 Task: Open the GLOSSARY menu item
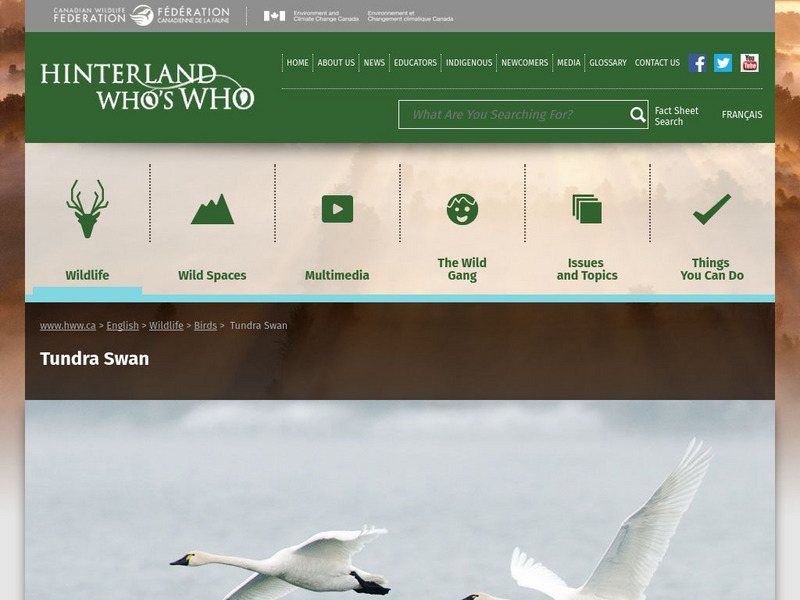pos(606,62)
